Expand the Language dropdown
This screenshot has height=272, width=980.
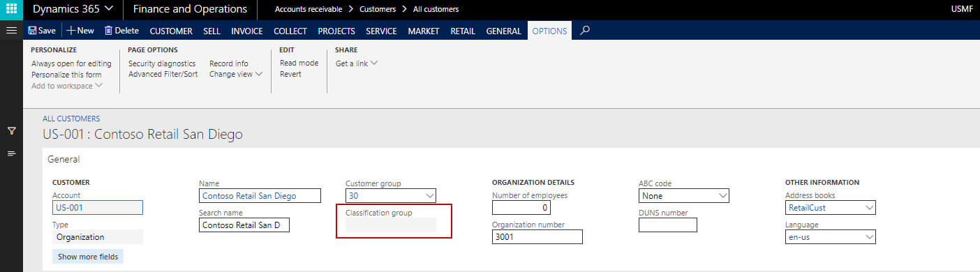click(x=869, y=237)
